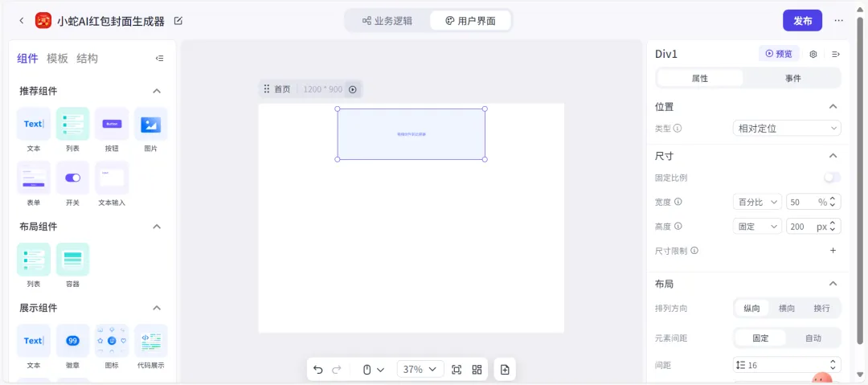This screenshot has width=868, height=385.
Task: Pick the 按钮 component icon
Action: tap(112, 124)
